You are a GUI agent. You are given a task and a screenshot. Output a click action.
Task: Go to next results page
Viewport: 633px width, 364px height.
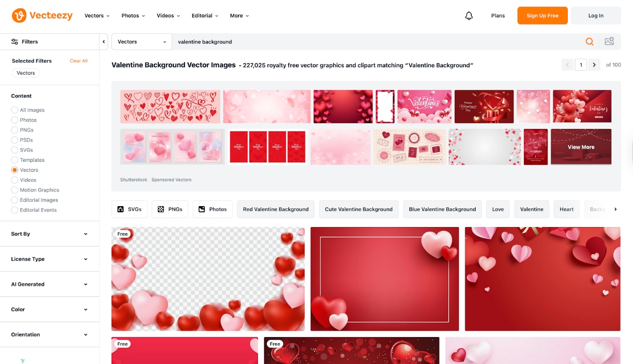point(594,65)
